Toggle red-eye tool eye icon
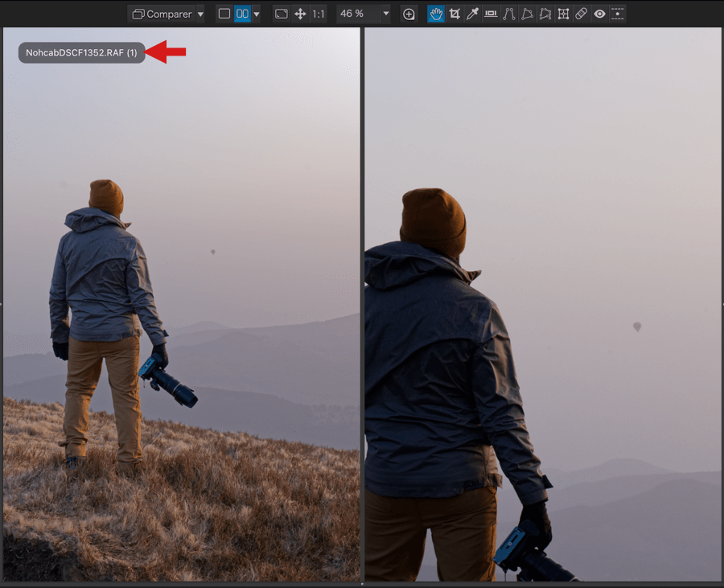This screenshot has width=724, height=588. coord(599,14)
